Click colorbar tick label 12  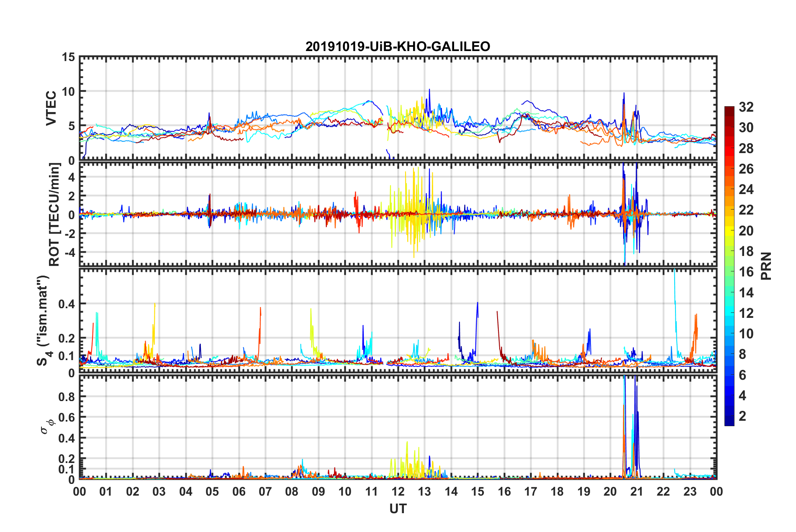click(746, 313)
